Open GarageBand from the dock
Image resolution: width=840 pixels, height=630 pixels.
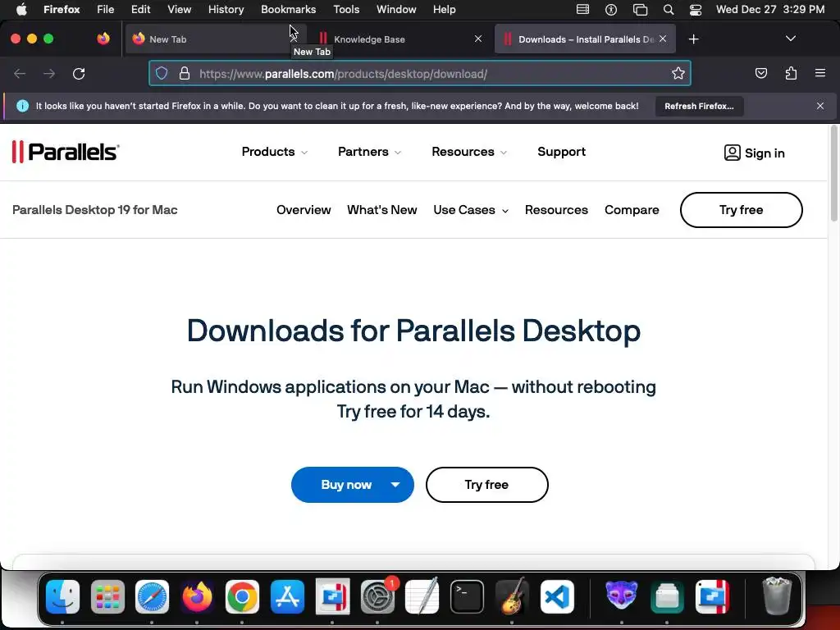[x=512, y=596]
